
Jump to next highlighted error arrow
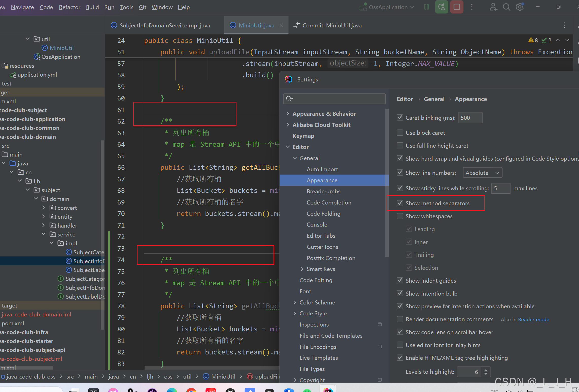(567, 40)
